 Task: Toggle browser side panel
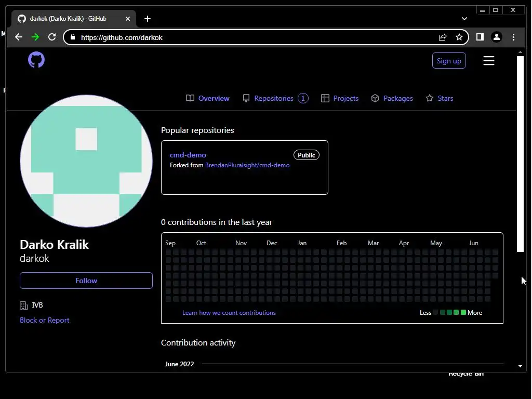click(480, 37)
